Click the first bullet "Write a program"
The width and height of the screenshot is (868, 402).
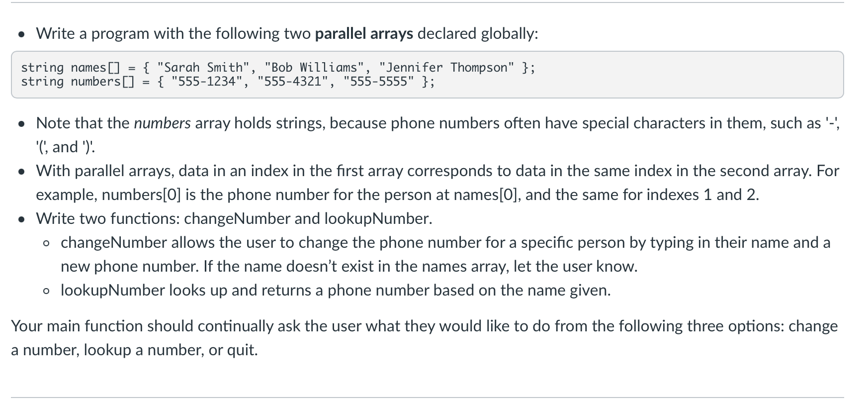287,33
